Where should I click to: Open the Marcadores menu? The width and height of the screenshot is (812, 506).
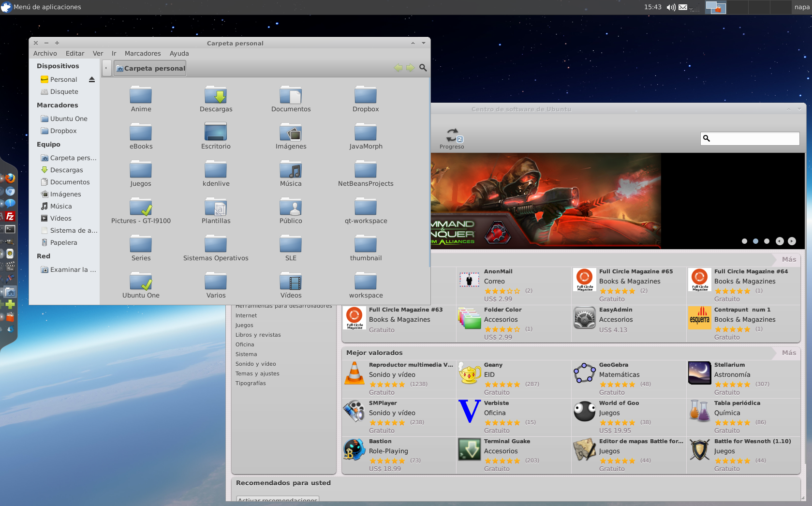143,54
